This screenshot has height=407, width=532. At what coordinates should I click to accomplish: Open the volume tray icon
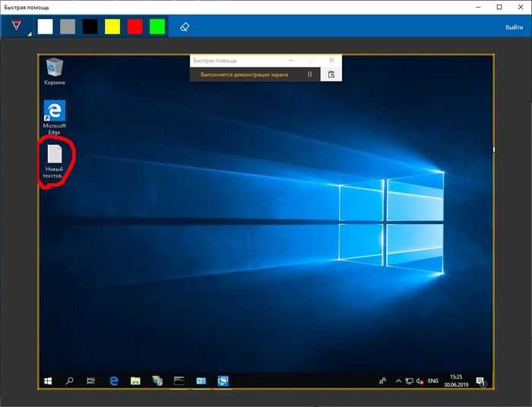[420, 381]
